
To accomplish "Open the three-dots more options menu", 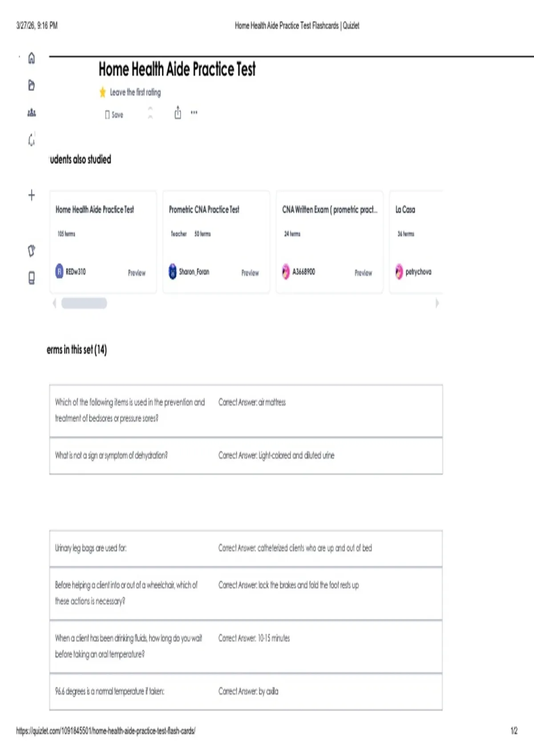I will coord(194,113).
